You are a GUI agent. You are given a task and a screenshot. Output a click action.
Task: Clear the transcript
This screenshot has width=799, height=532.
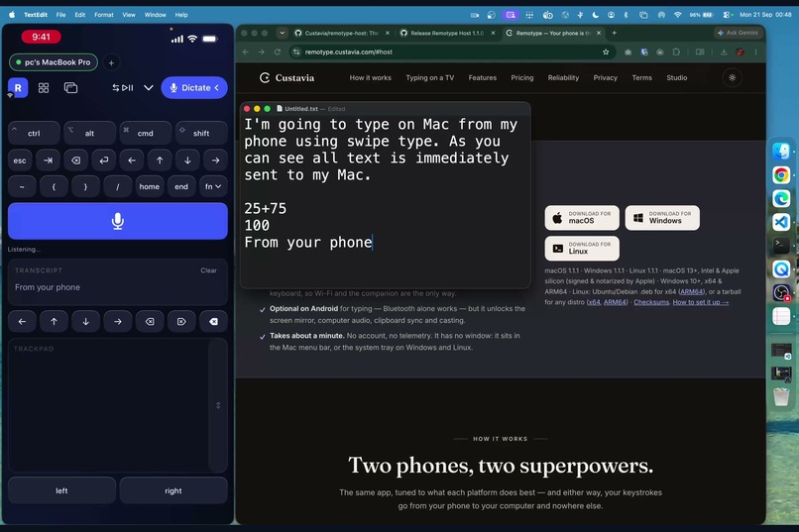pyautogui.click(x=208, y=270)
